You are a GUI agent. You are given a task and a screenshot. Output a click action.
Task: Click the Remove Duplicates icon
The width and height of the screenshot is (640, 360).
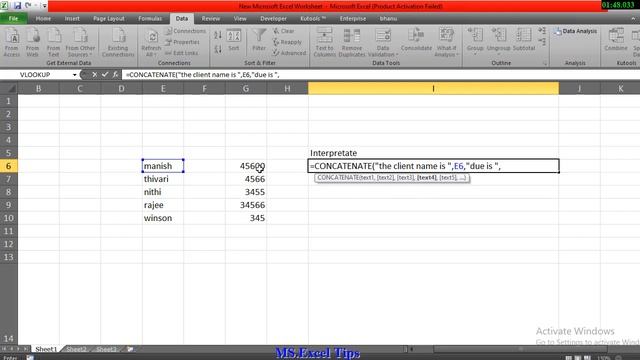352,42
